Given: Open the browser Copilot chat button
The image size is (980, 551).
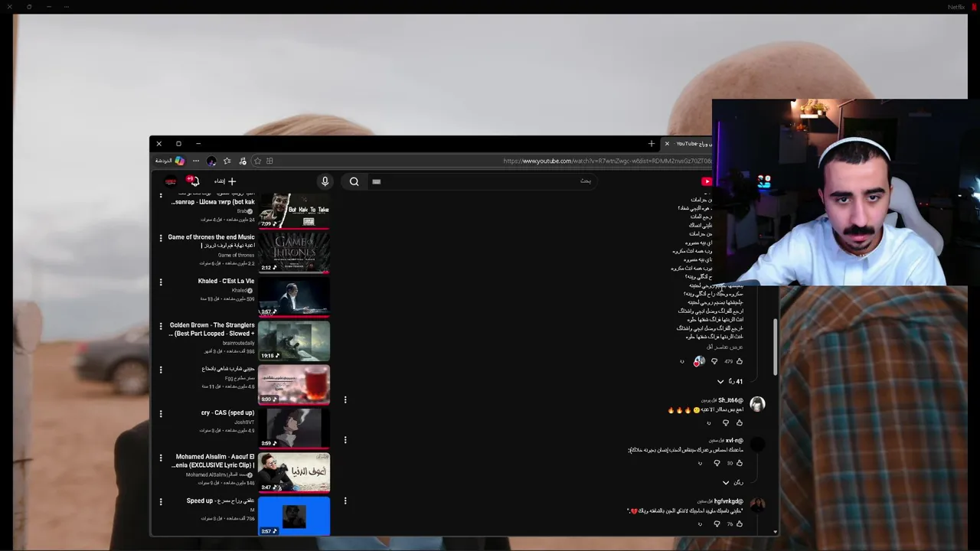Looking at the screenshot, I should [x=170, y=161].
